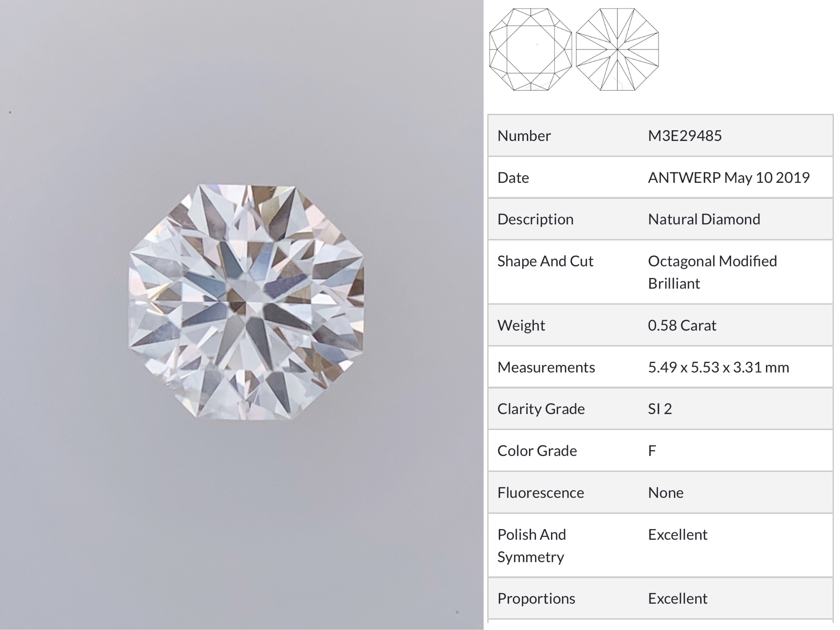Select Octagonal Modified Brilliant text
This screenshot has width=840, height=630.
[712, 272]
